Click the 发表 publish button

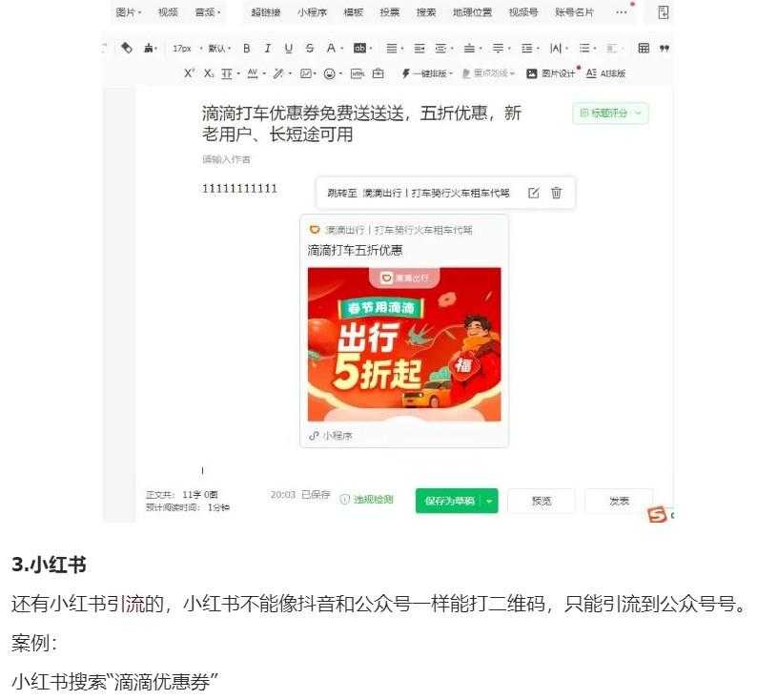coord(619,501)
